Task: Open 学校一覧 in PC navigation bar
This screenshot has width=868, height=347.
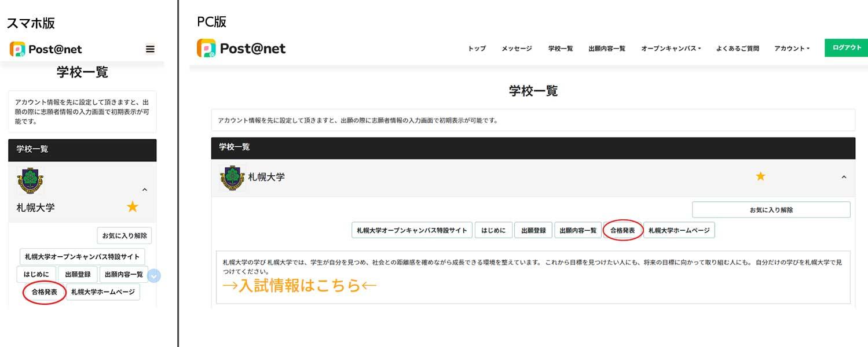Action: [x=561, y=49]
